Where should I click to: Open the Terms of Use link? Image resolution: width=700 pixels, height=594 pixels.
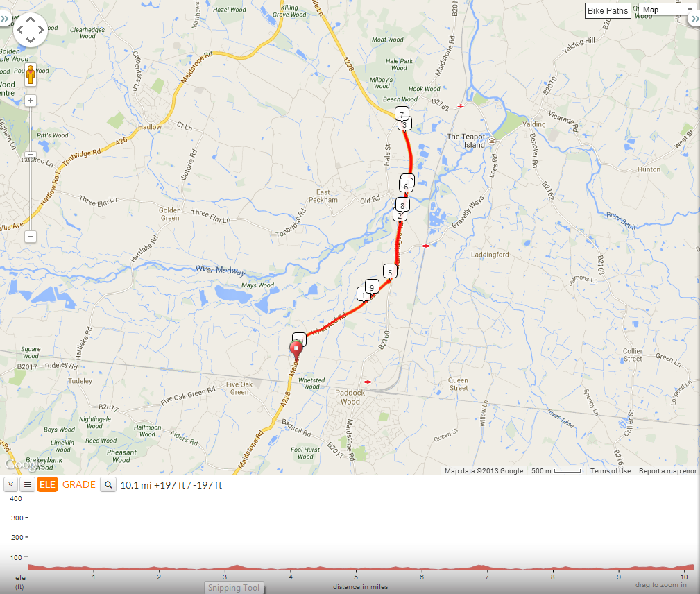click(x=611, y=470)
